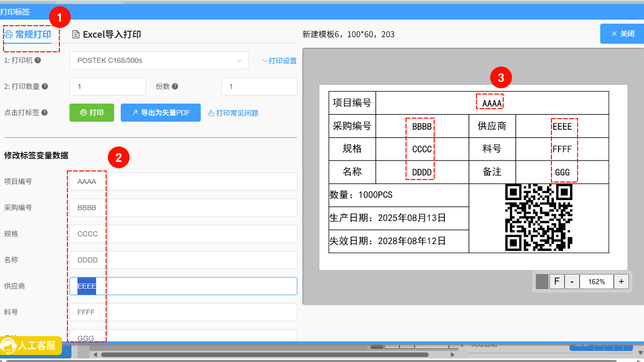The height and width of the screenshot is (362, 644).
Task: Click the 规格 field containing CCCC
Action: [x=183, y=234]
